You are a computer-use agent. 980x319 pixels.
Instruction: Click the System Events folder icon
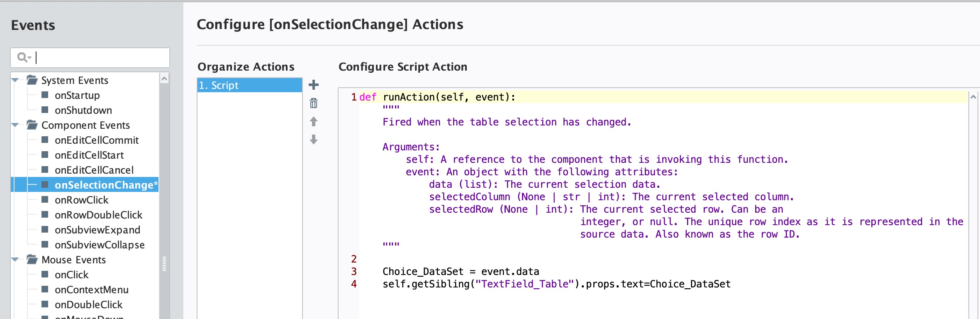(x=32, y=80)
